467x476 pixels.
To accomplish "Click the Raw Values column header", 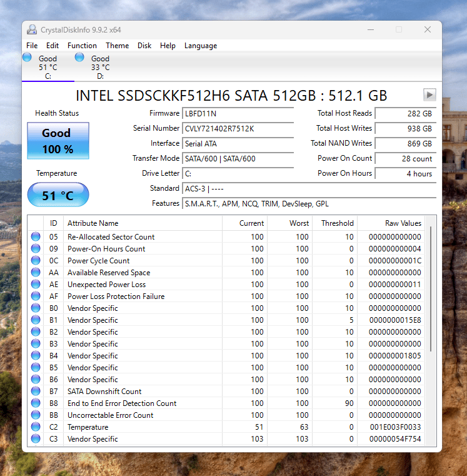I will pyautogui.click(x=391, y=223).
